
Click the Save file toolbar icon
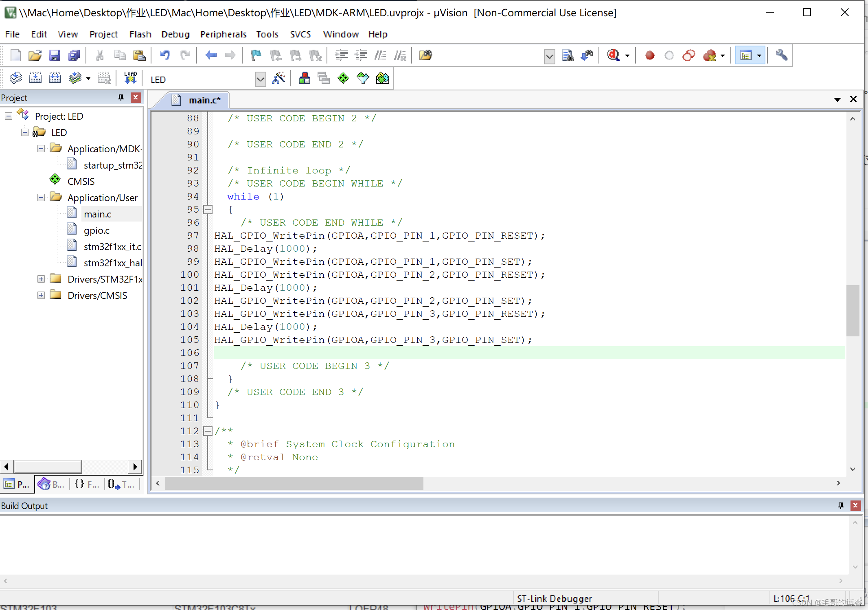55,55
